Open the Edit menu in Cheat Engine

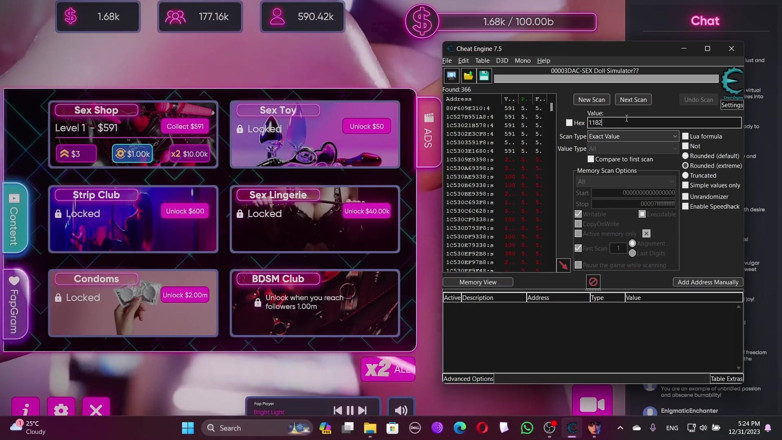463,61
